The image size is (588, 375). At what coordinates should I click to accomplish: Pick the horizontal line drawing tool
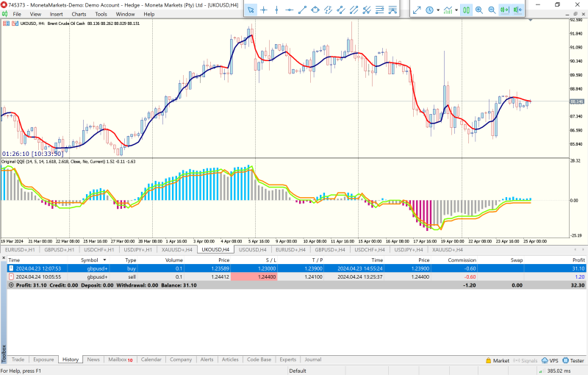pyautogui.click(x=290, y=10)
